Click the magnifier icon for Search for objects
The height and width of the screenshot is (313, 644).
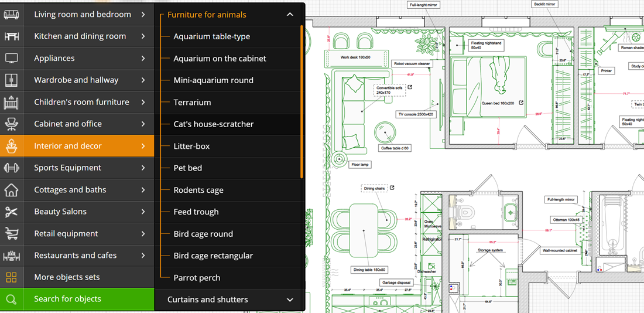point(12,300)
